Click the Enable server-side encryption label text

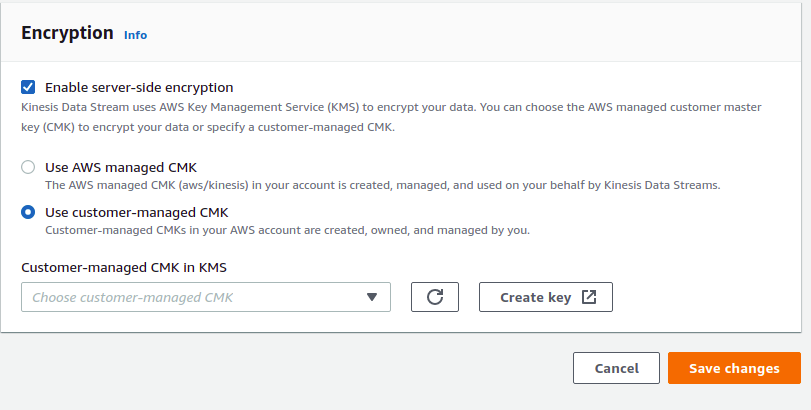[139, 87]
